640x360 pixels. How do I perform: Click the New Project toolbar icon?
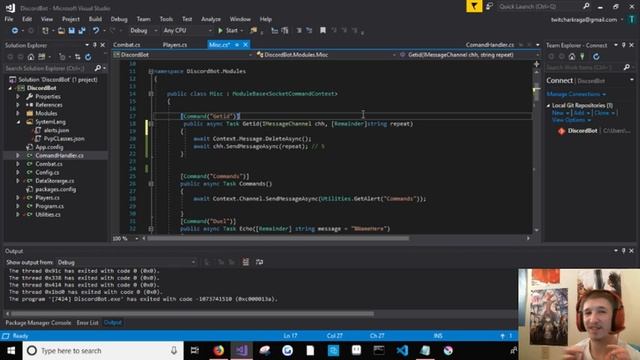pos(45,31)
